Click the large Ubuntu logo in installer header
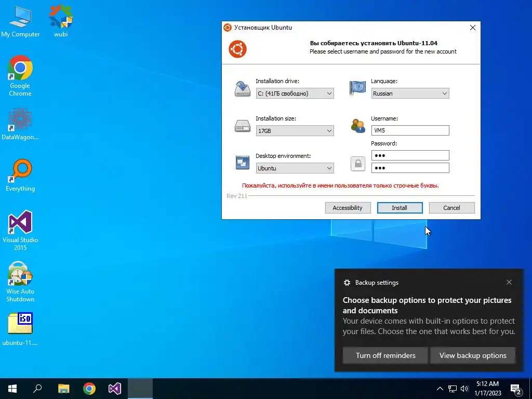 [237, 49]
